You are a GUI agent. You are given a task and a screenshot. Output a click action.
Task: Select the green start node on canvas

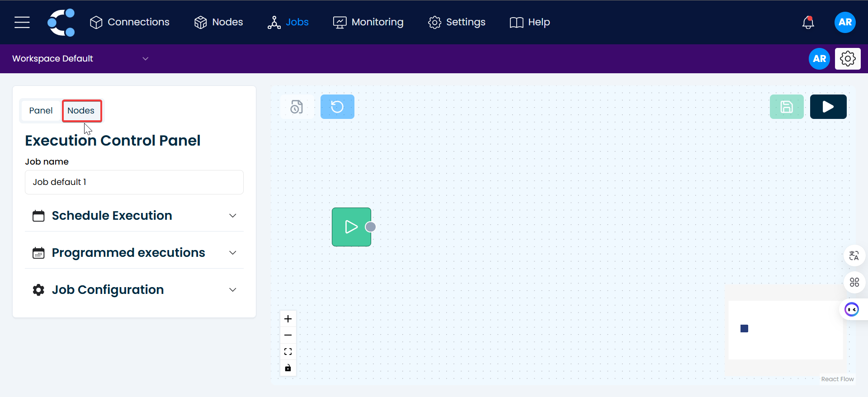tap(351, 227)
